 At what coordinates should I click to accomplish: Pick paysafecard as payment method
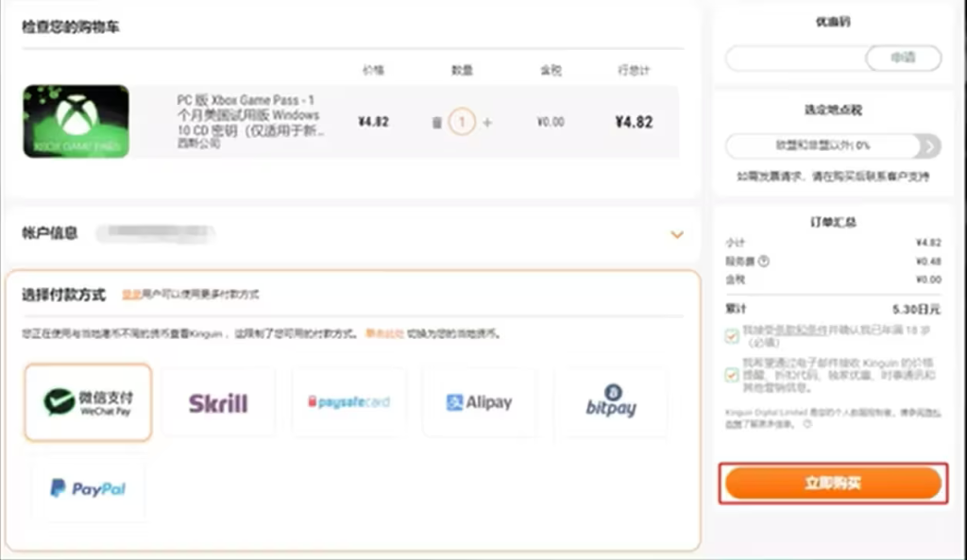(349, 402)
